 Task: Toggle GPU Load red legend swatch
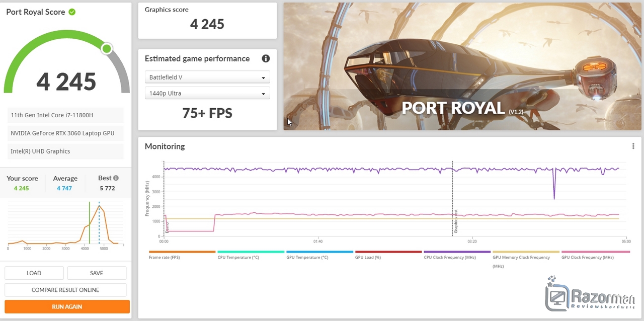click(388, 252)
